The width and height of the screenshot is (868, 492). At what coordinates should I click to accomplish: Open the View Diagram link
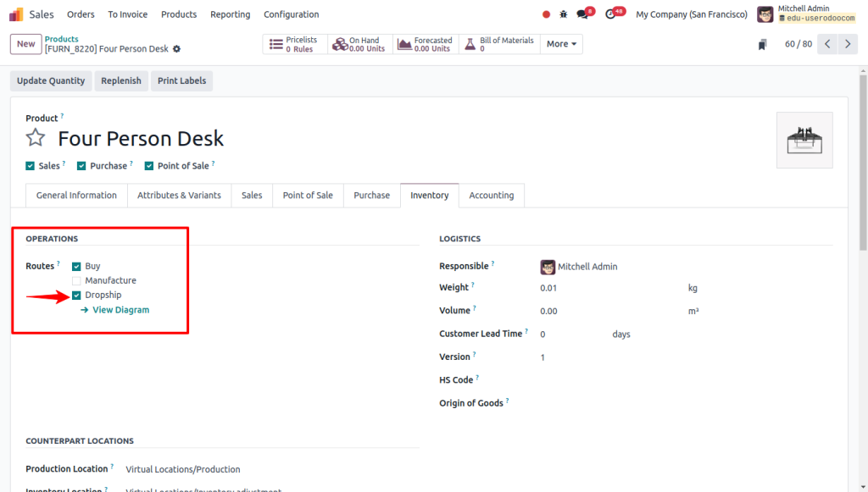coord(115,310)
